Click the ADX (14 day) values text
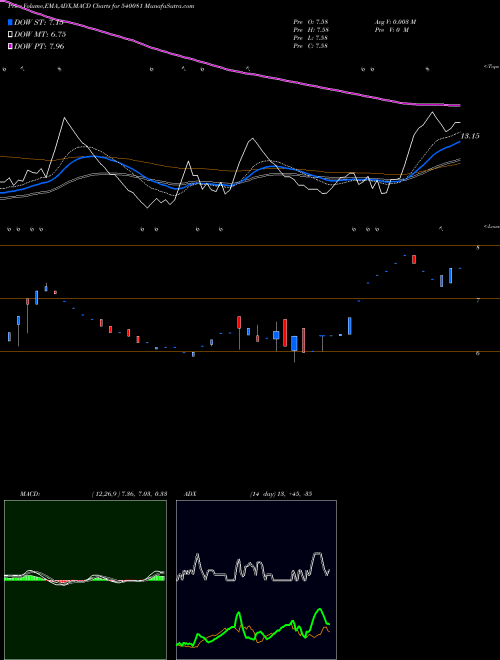 click(281, 494)
